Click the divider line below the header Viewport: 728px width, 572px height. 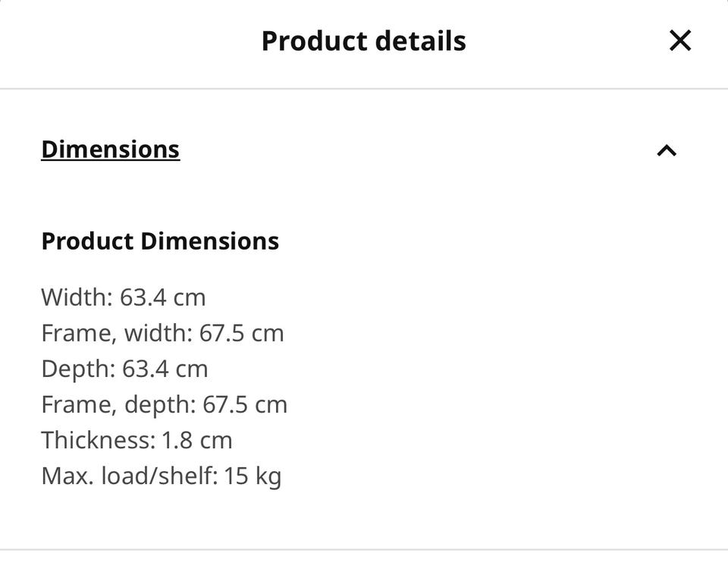[364, 89]
